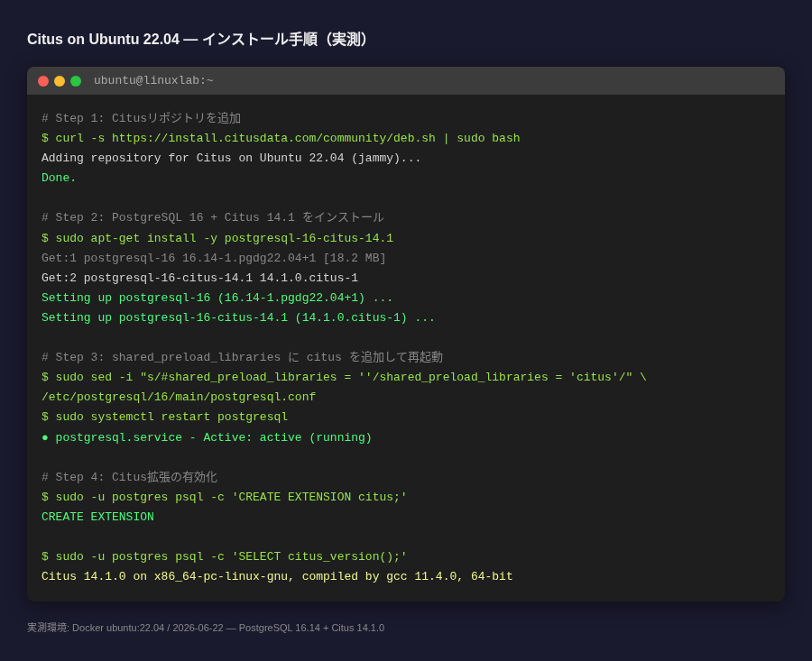This screenshot has width=812, height=661.
Task: Click 'Setting up postgresql-16 (16.14-1.pgdg22.04+1)' line
Action: click(x=217, y=298)
